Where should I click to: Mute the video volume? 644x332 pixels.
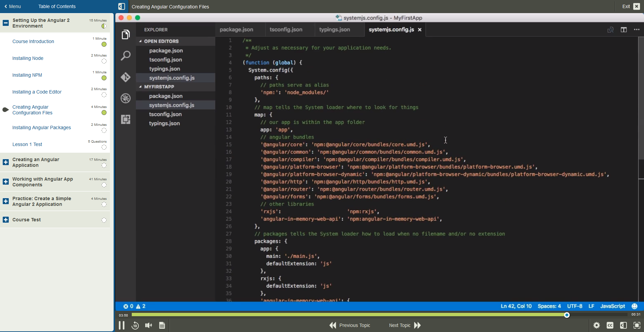click(148, 325)
